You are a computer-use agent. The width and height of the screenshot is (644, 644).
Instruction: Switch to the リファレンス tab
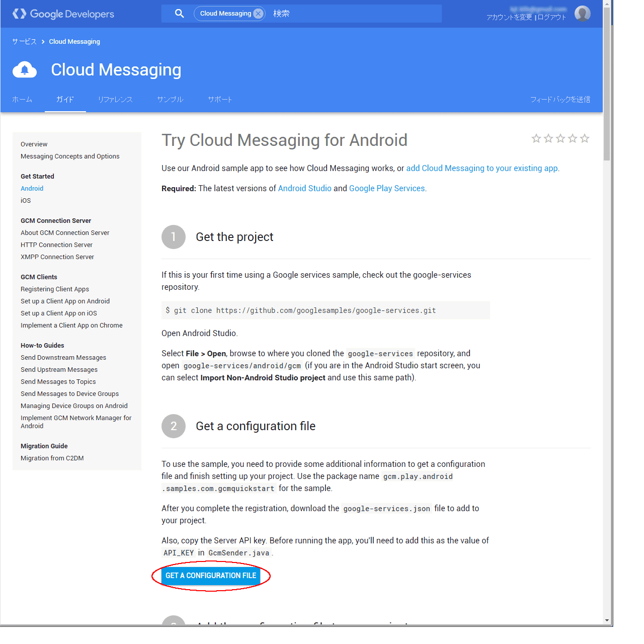115,100
